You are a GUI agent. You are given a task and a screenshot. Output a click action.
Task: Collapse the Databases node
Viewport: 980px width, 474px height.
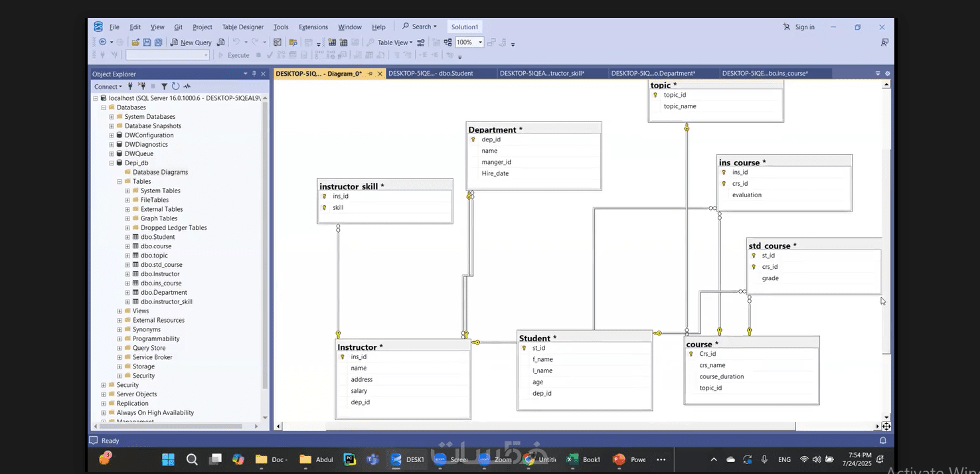tap(104, 108)
